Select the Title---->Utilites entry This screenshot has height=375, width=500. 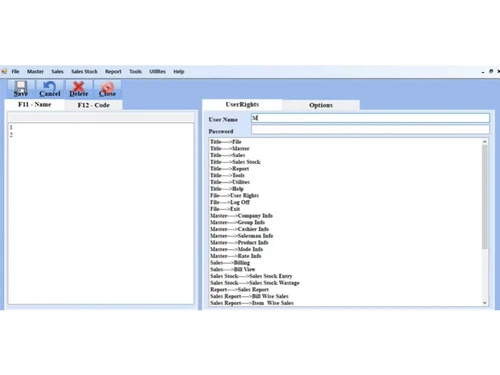(x=230, y=182)
